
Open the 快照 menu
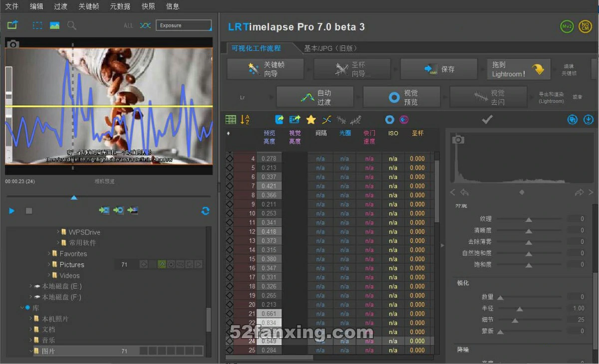point(148,6)
